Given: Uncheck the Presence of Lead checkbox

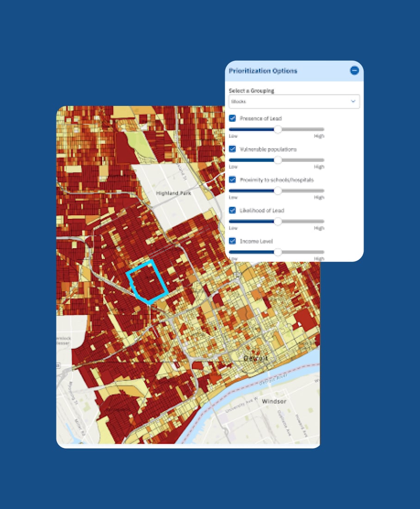Looking at the screenshot, I should [x=233, y=118].
